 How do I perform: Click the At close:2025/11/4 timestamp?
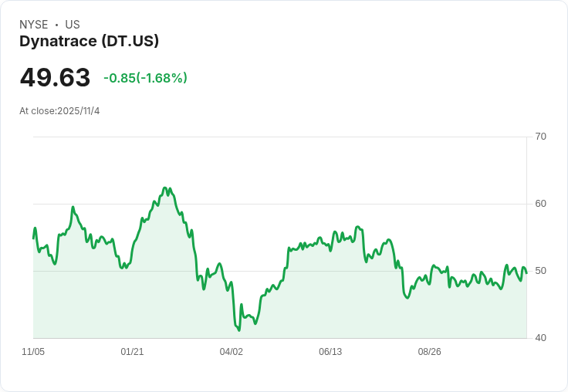coord(59,111)
